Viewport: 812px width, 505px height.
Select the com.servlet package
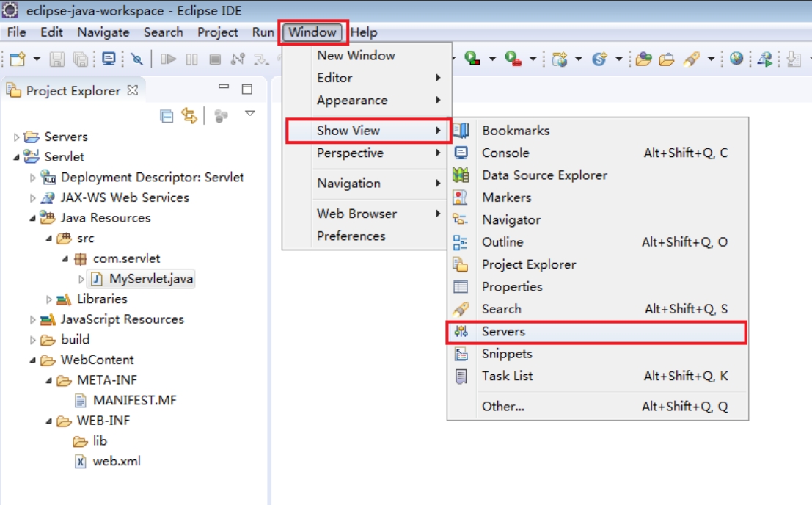click(126, 258)
